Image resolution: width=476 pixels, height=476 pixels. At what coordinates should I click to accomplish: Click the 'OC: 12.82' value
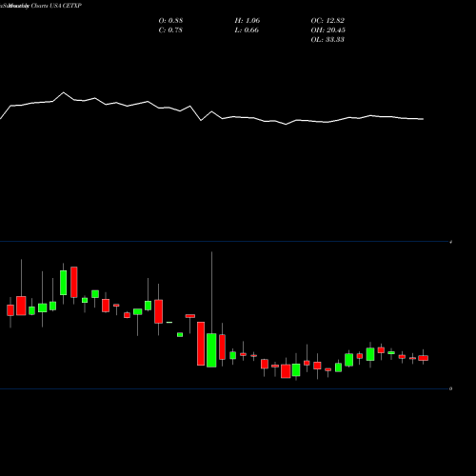point(327,21)
